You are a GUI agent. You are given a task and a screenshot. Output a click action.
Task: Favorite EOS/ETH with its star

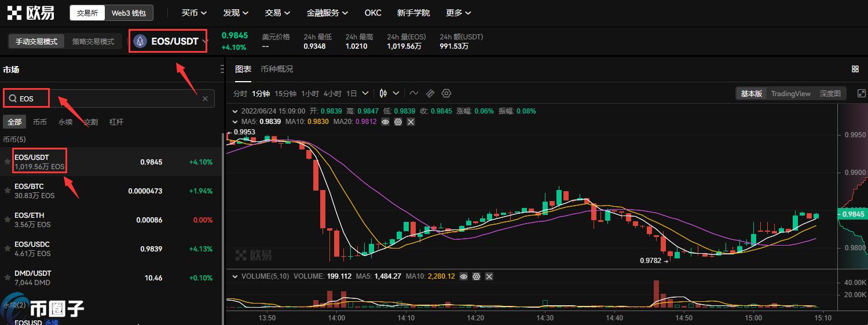point(8,220)
